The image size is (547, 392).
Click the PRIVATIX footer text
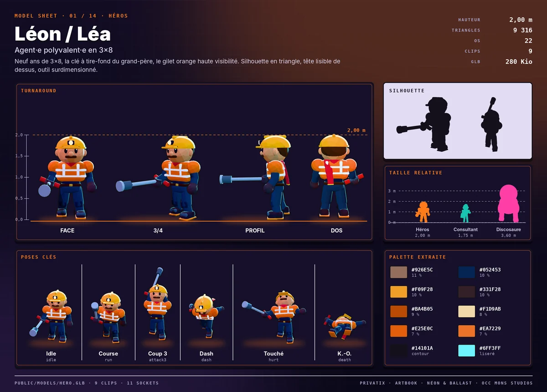point(372,383)
